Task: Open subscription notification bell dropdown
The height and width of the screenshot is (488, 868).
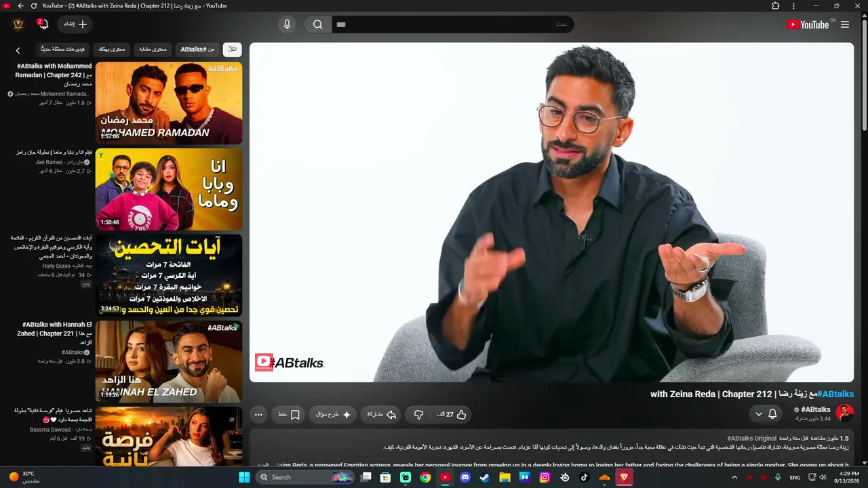Action: click(766, 413)
